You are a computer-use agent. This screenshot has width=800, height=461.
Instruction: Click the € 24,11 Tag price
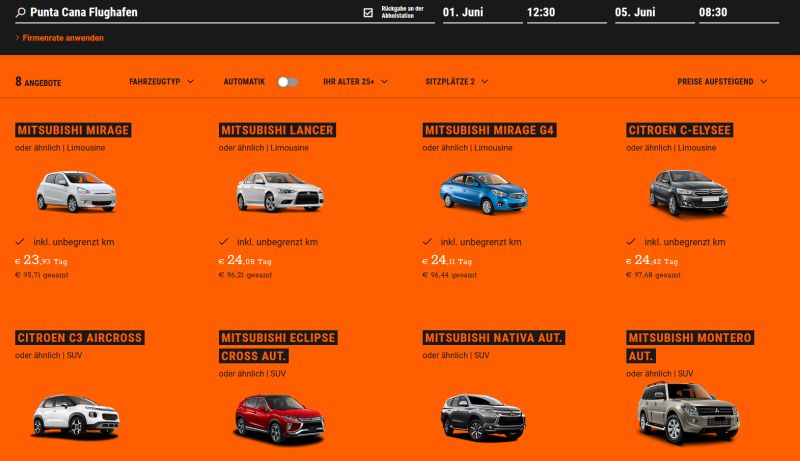(x=447, y=260)
